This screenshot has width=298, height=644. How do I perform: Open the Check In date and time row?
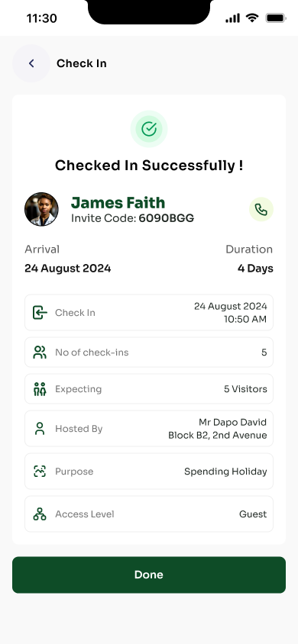click(149, 313)
